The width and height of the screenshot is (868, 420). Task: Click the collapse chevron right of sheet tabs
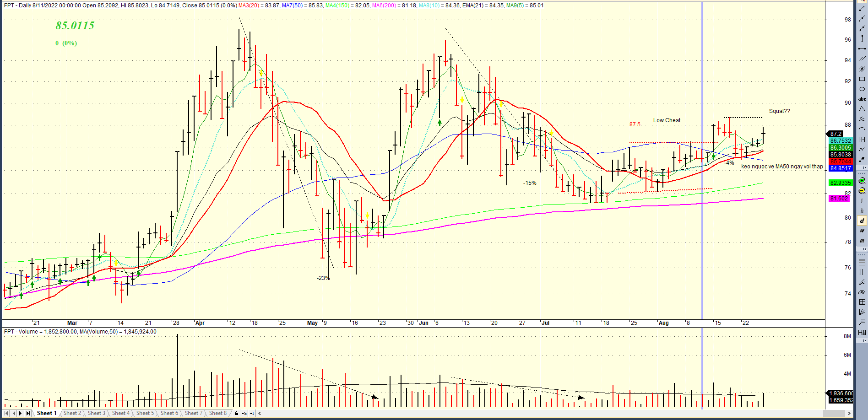coord(260,413)
